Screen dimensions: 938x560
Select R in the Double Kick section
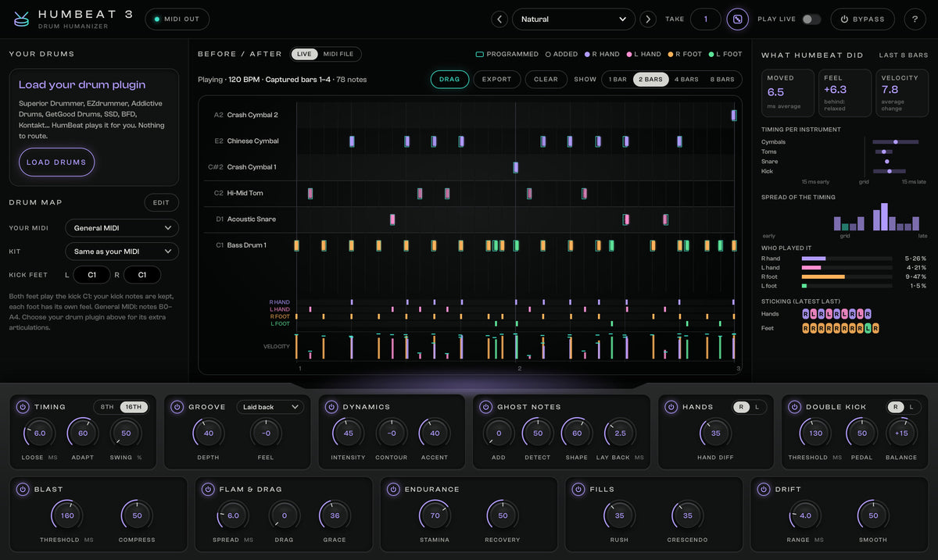[x=896, y=407]
